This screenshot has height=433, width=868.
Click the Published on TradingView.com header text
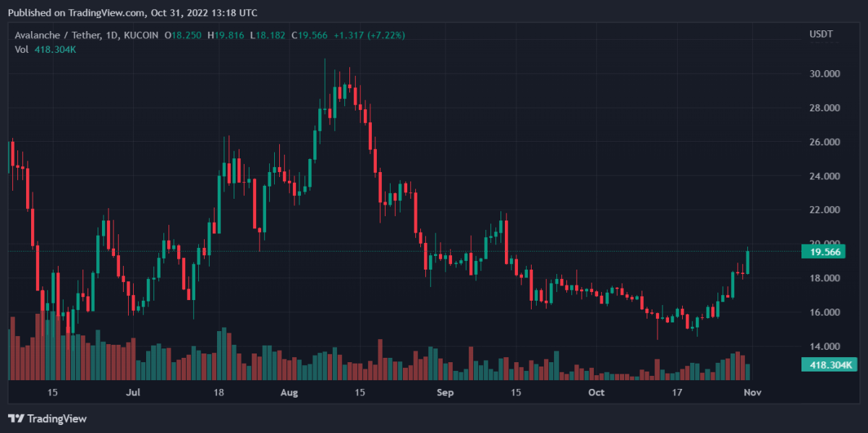click(132, 12)
